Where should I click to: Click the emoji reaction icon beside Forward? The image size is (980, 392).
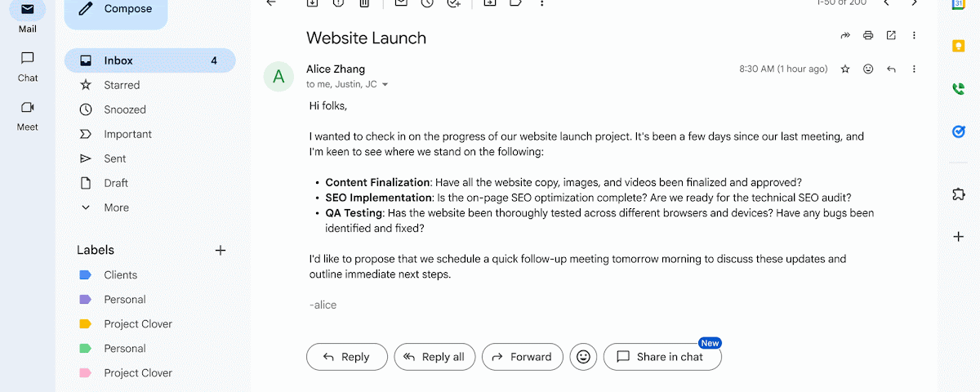tap(583, 357)
